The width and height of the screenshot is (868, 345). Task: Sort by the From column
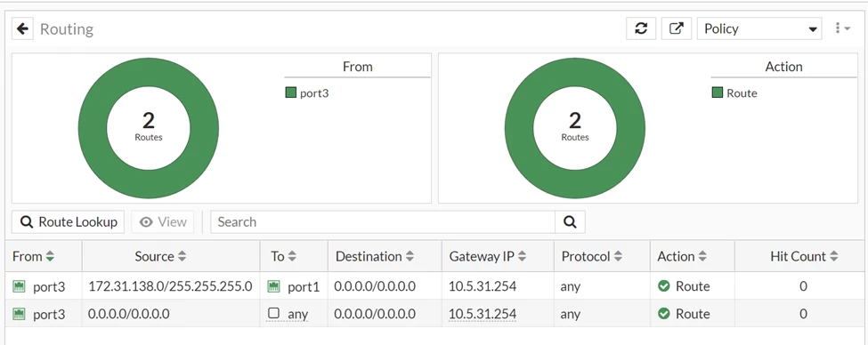(x=50, y=257)
